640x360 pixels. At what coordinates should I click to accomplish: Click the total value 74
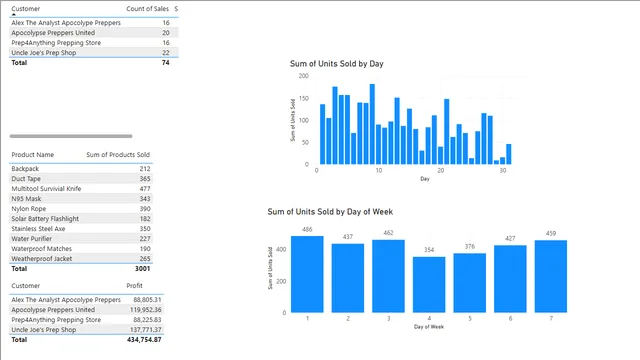(x=165, y=62)
